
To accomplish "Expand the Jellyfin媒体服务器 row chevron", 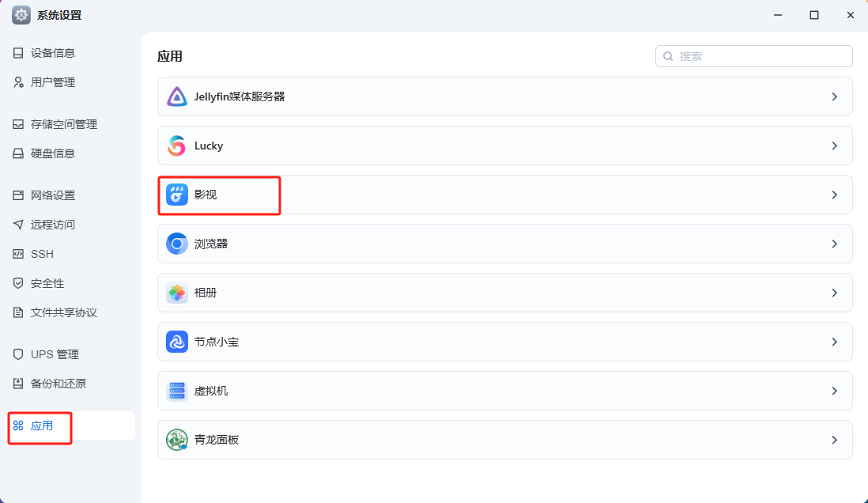I will (834, 96).
